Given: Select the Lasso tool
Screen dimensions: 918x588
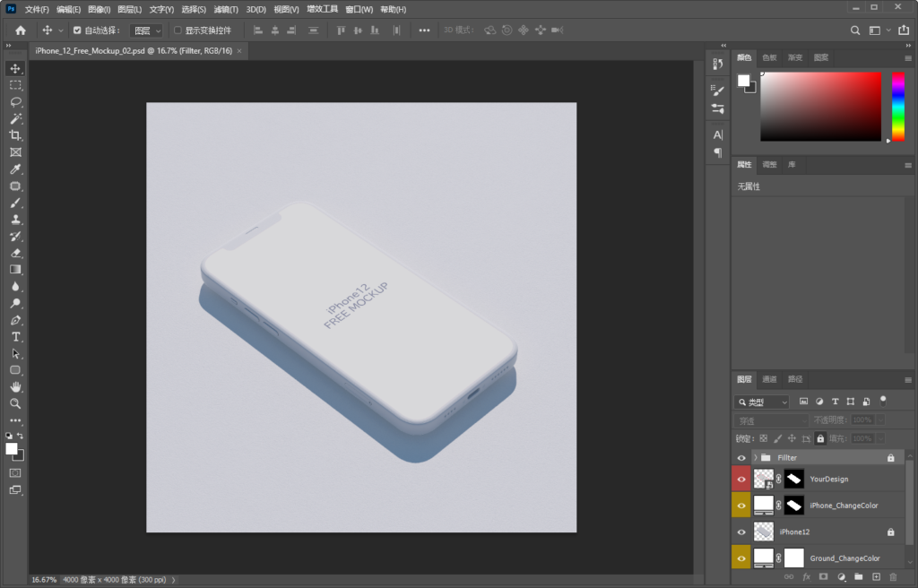Looking at the screenshot, I should click(15, 102).
